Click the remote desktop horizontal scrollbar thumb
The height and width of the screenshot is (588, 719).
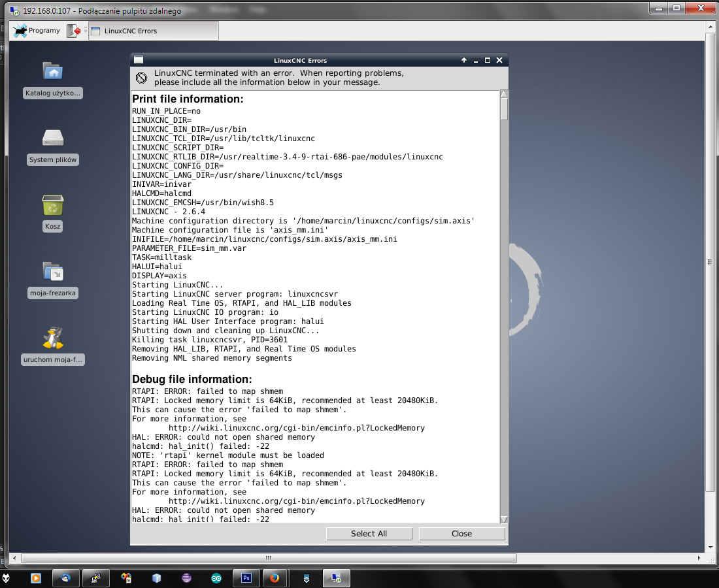[269, 558]
